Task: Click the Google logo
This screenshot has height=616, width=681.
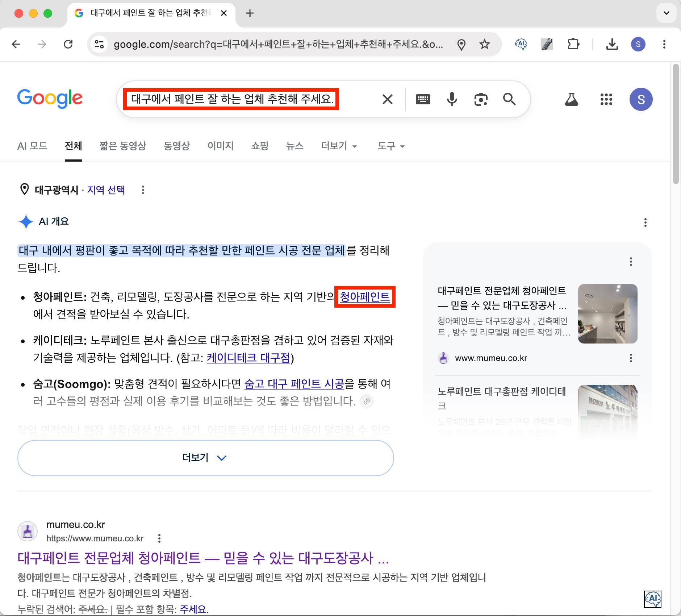Action: 50,99
